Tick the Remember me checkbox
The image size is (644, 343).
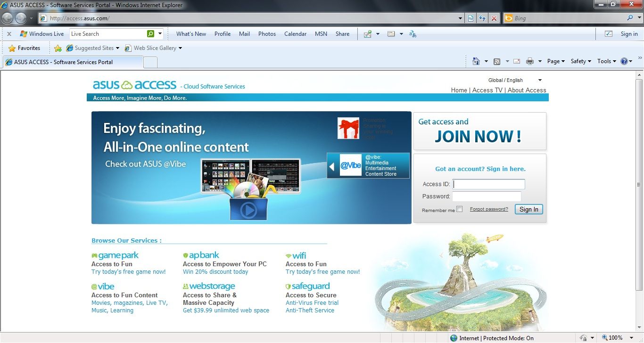coord(460,209)
